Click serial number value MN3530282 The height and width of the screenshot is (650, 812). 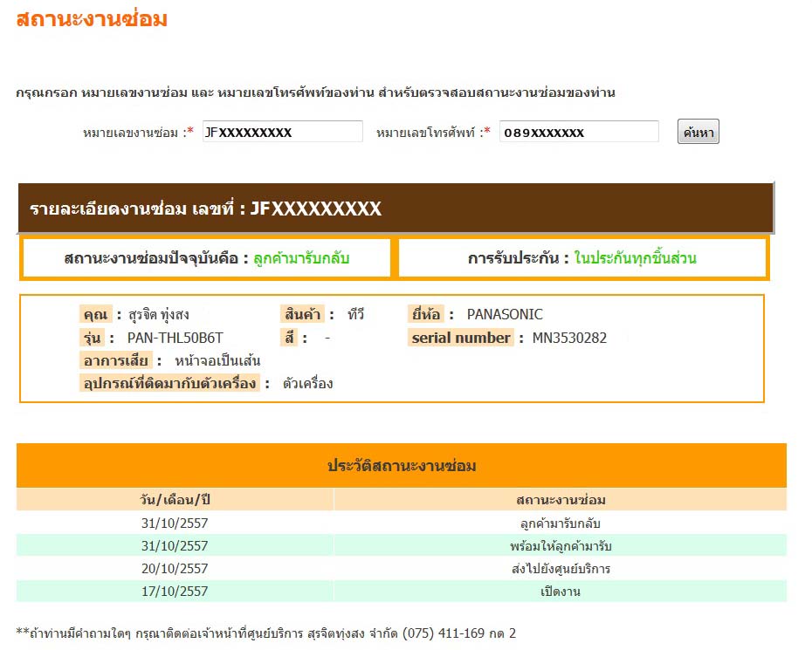[x=569, y=338]
